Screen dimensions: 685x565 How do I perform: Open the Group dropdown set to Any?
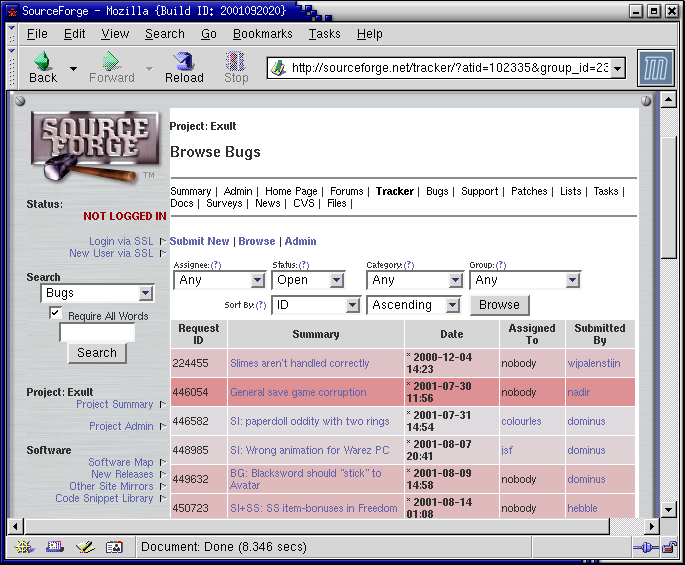tap(525, 280)
